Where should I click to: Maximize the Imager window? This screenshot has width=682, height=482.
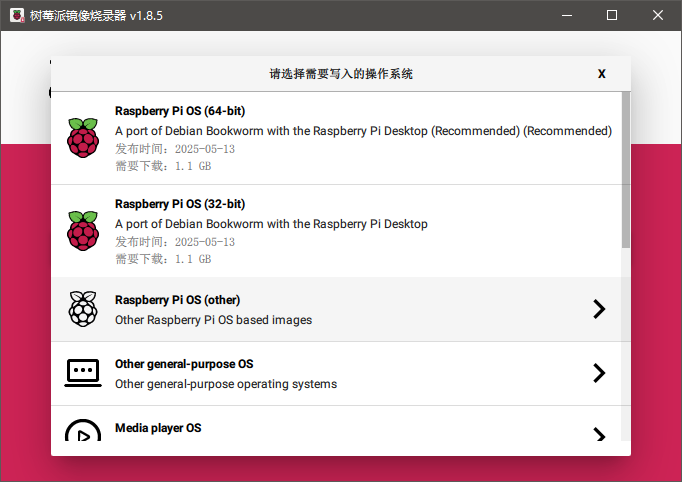pos(612,16)
